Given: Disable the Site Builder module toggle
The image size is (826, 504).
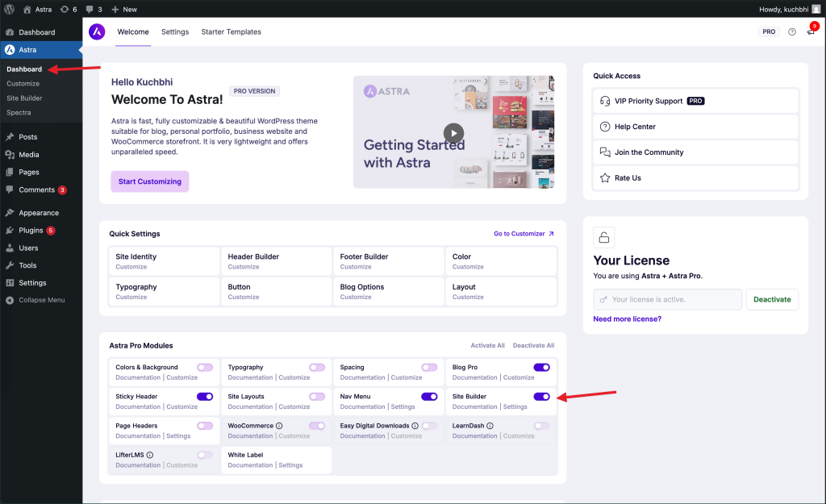Looking at the screenshot, I should 540,396.
